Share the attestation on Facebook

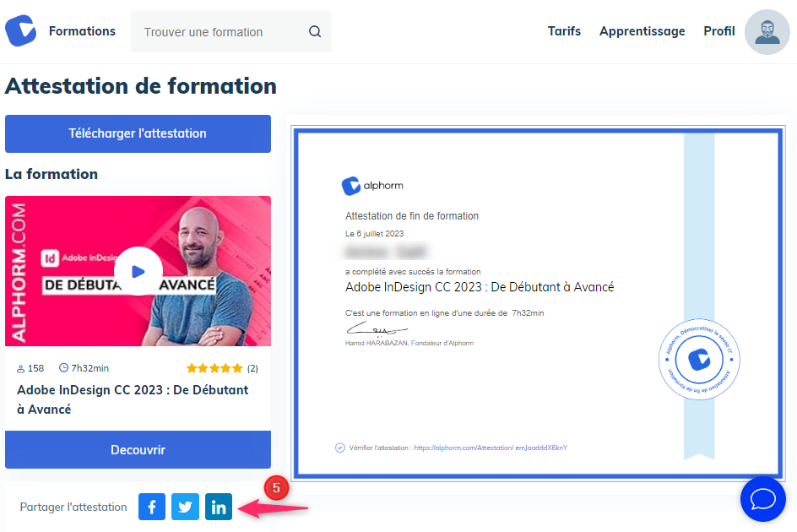(152, 507)
